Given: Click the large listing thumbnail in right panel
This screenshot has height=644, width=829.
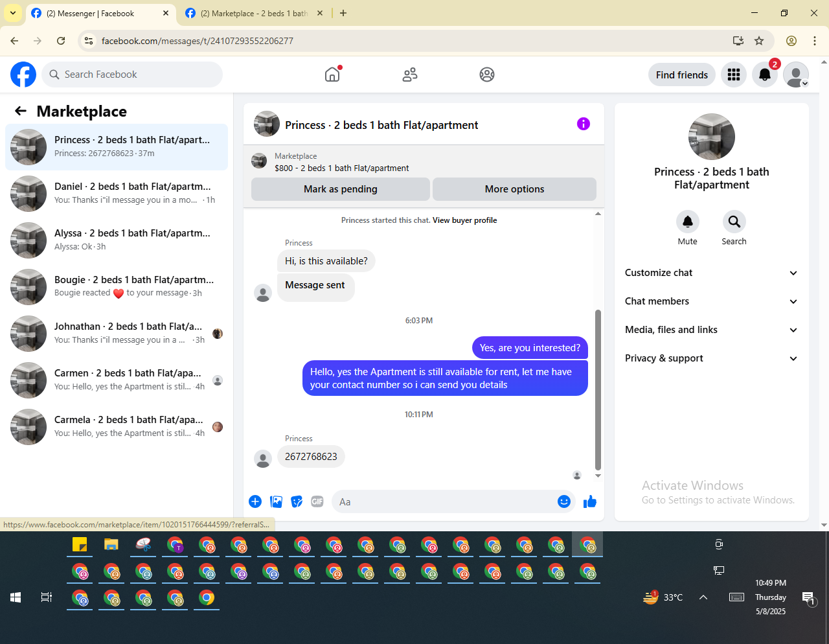Looking at the screenshot, I should click(712, 137).
